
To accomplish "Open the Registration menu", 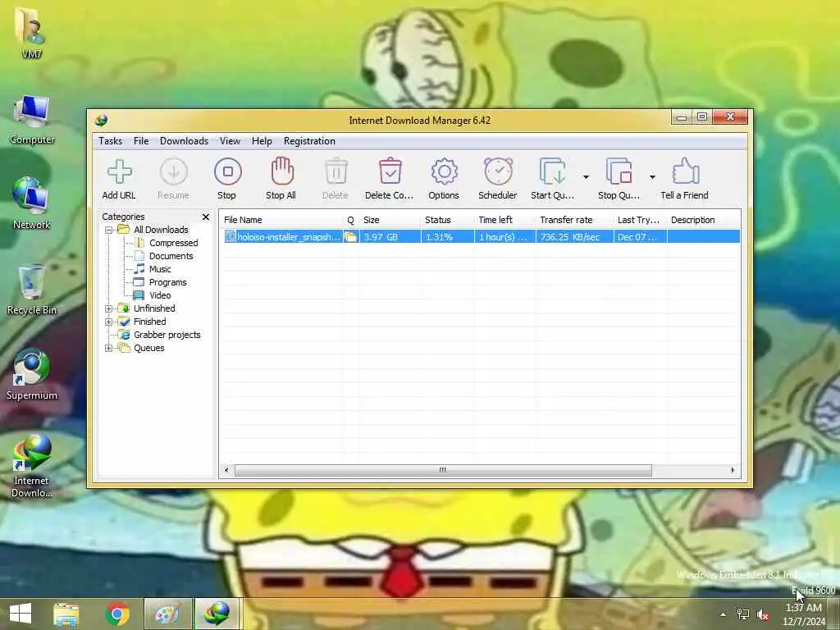I will click(309, 141).
